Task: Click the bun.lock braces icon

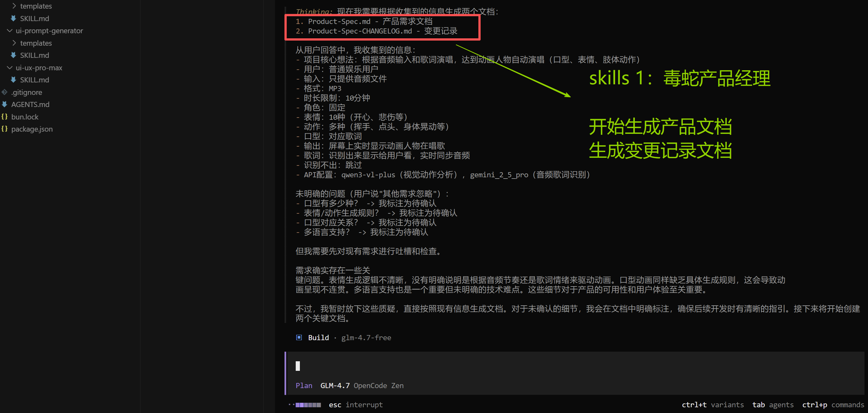Action: pos(4,117)
